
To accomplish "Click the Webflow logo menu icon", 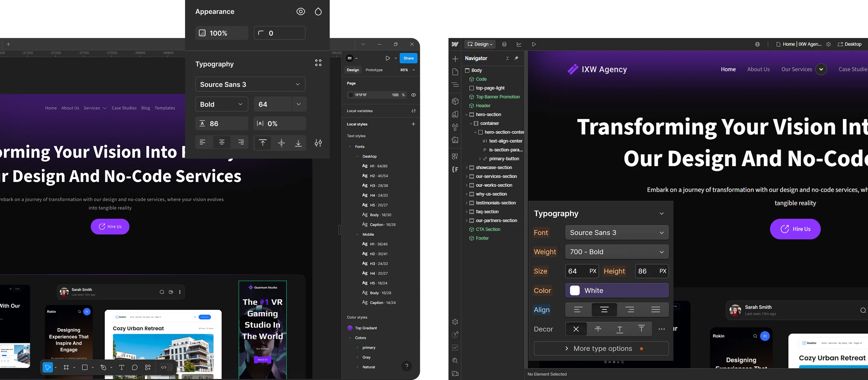I will pyautogui.click(x=455, y=44).
